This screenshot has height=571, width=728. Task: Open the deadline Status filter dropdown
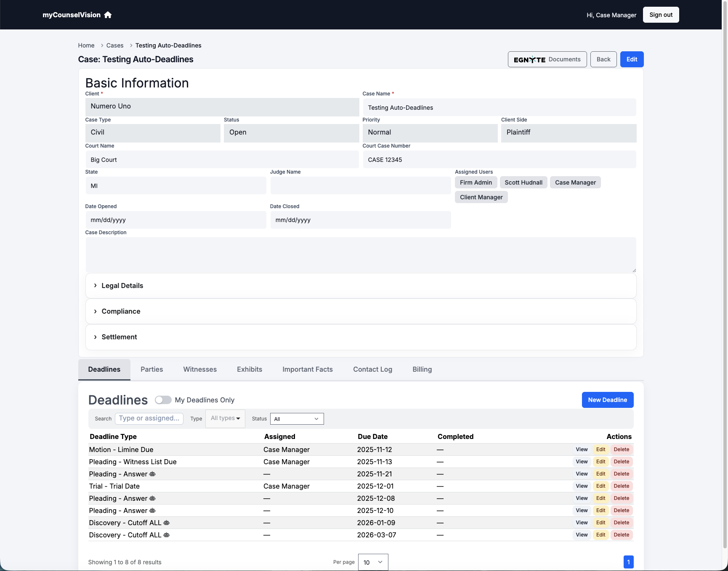pos(297,419)
